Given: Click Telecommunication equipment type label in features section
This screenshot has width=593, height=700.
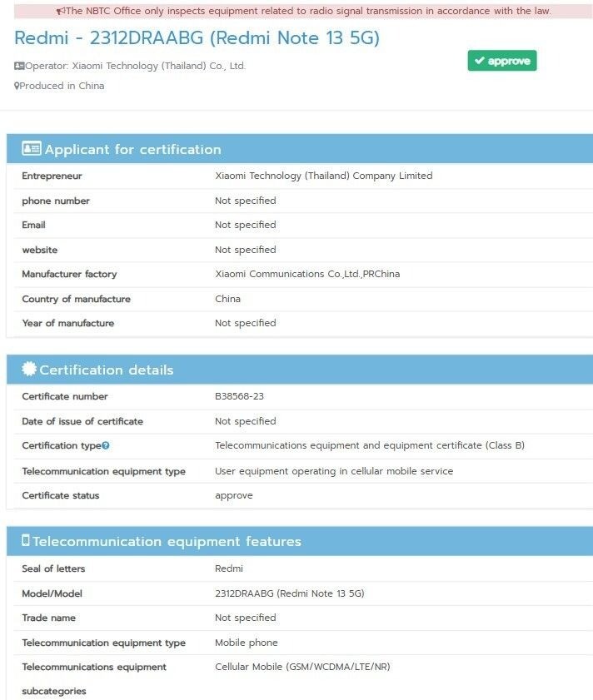Looking at the screenshot, I should point(103,643).
